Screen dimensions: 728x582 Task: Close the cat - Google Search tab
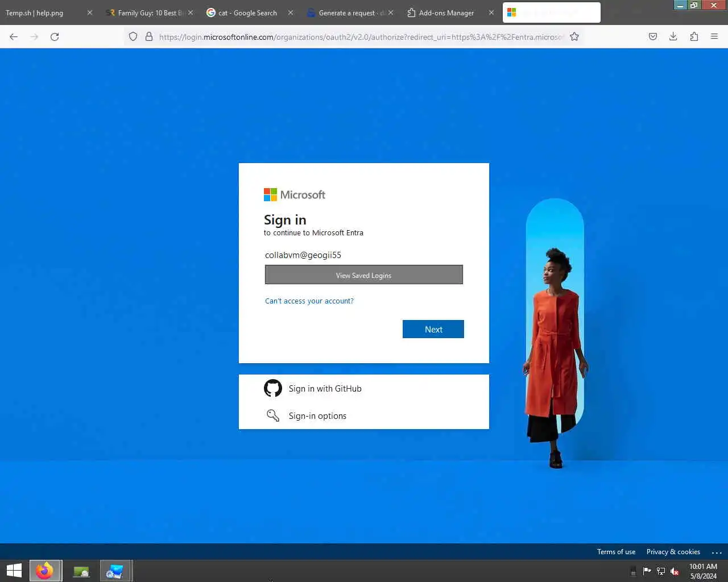[x=291, y=13]
